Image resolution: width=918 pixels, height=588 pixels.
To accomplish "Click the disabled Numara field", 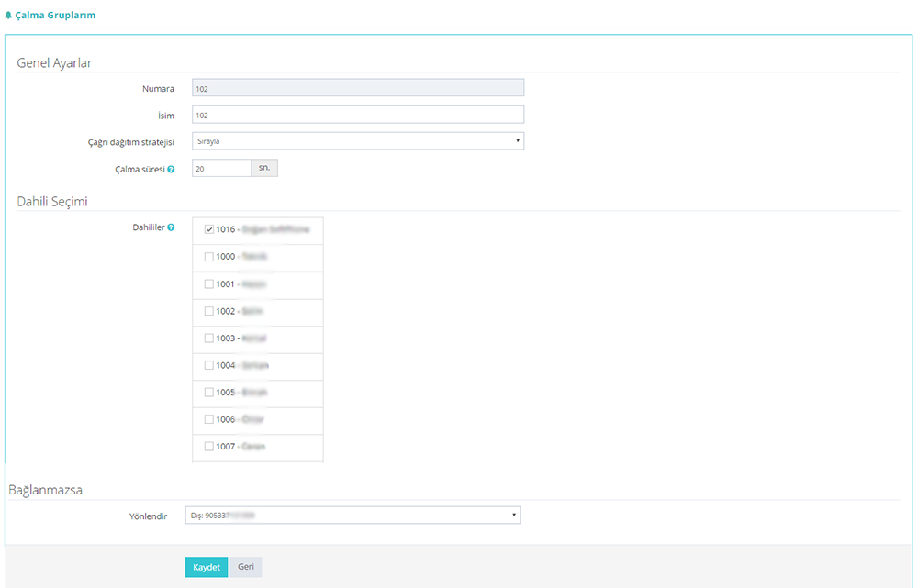I will click(357, 89).
